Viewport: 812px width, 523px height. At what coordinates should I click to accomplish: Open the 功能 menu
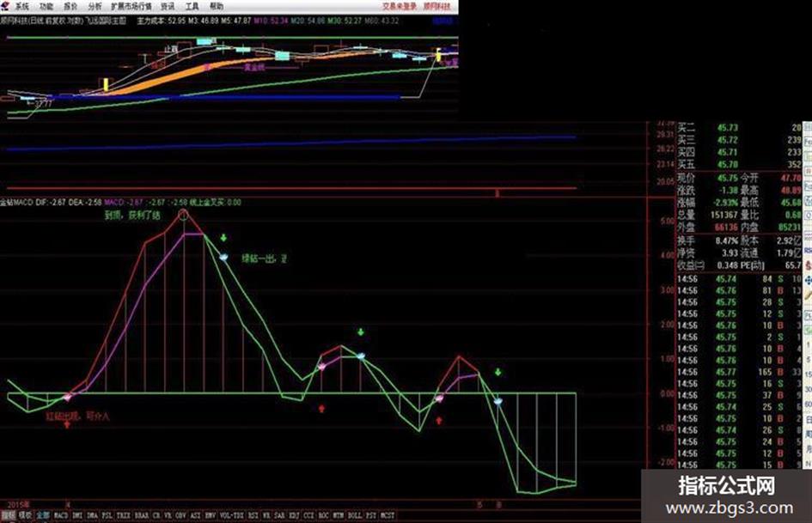pyautogui.click(x=46, y=6)
